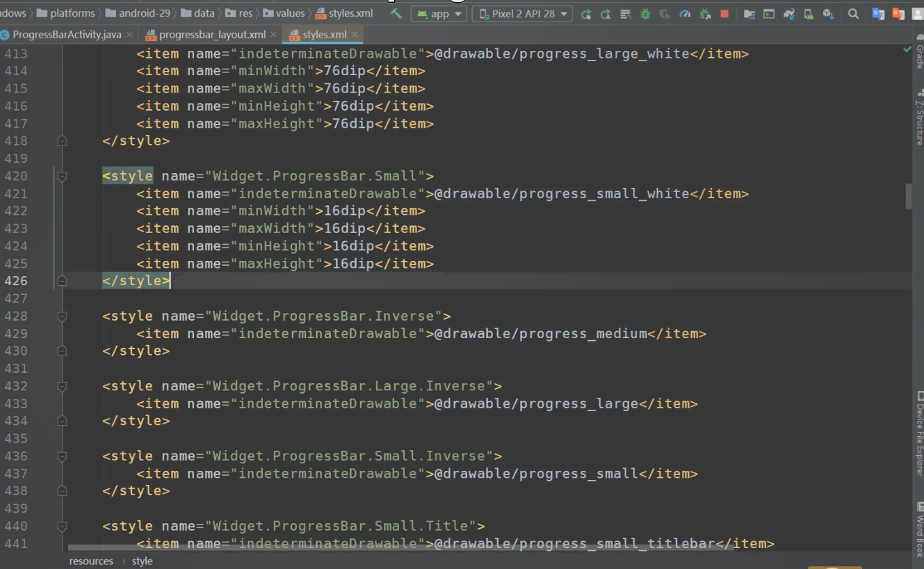
Task: Click the values folder in navigation bar
Action: pyautogui.click(x=284, y=13)
